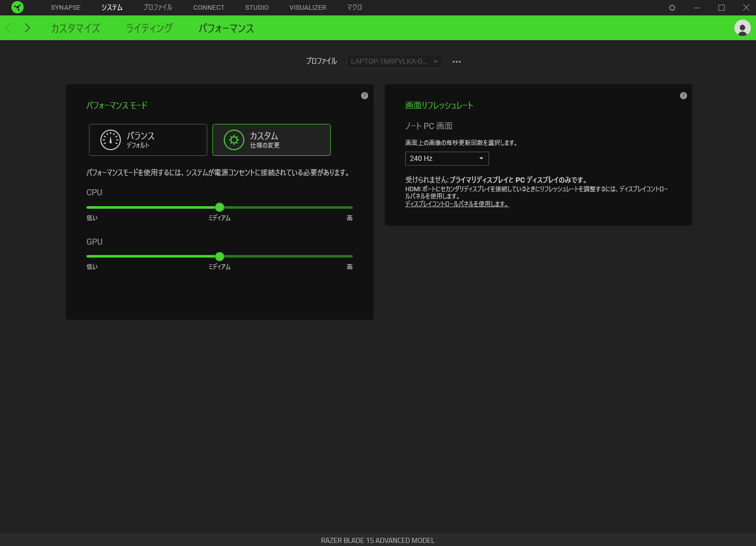
Task: Open the ライティング subtab
Action: coord(149,28)
